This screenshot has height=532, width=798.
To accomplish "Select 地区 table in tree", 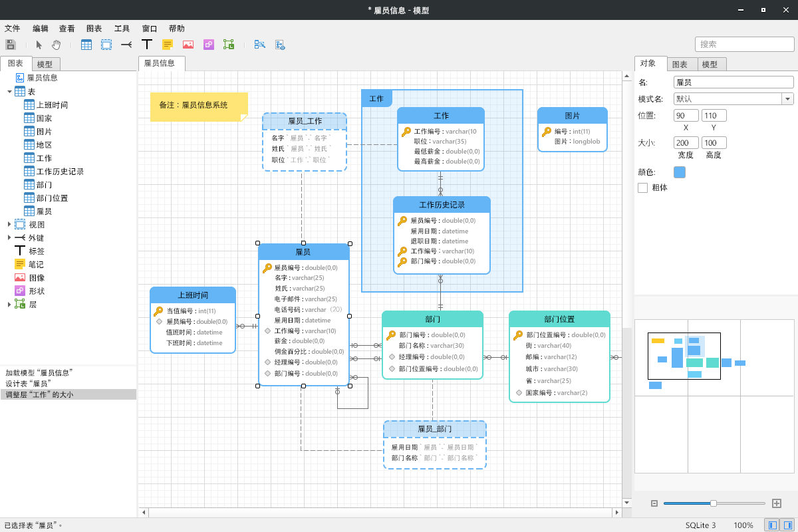I will tap(44, 145).
